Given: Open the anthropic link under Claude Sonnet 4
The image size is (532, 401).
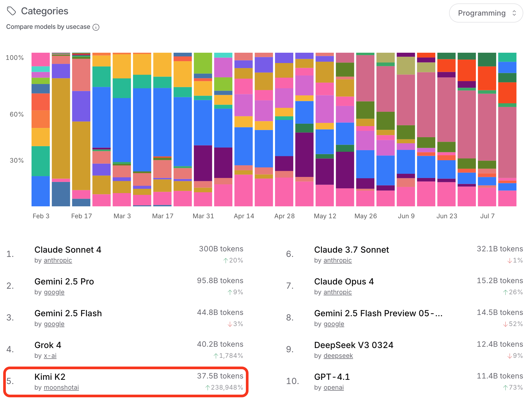Looking at the screenshot, I should [x=58, y=260].
